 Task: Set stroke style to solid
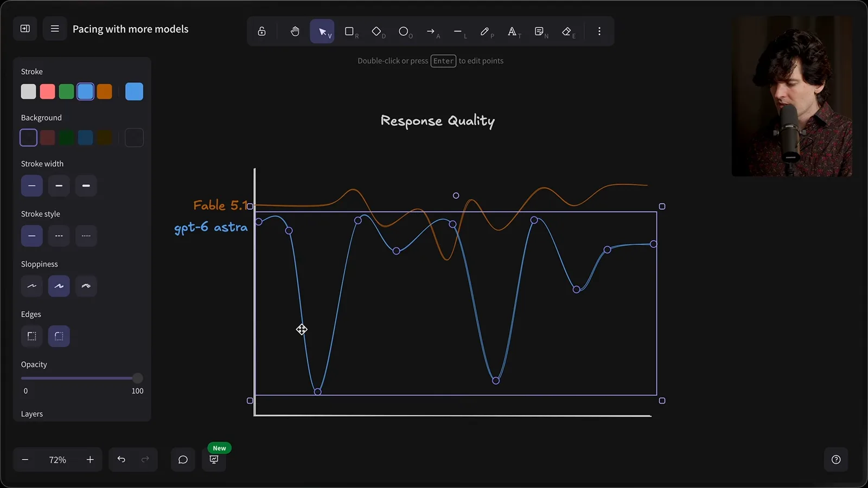point(32,236)
